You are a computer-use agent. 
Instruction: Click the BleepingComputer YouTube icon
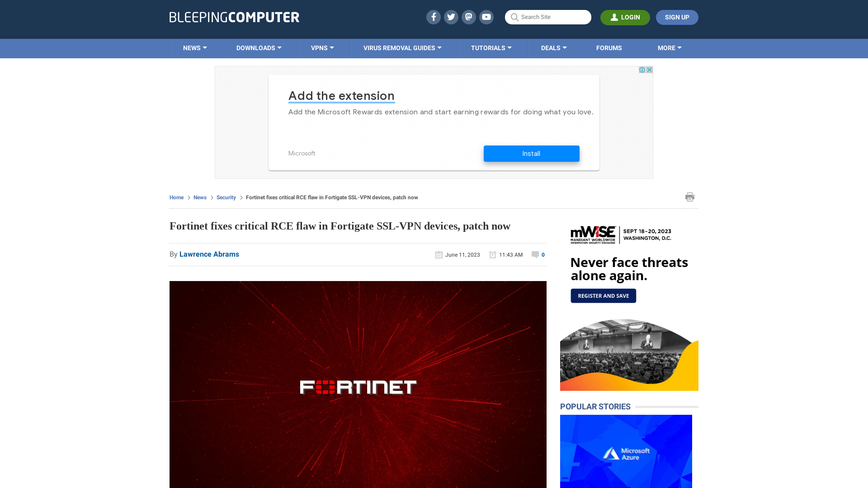coord(486,17)
